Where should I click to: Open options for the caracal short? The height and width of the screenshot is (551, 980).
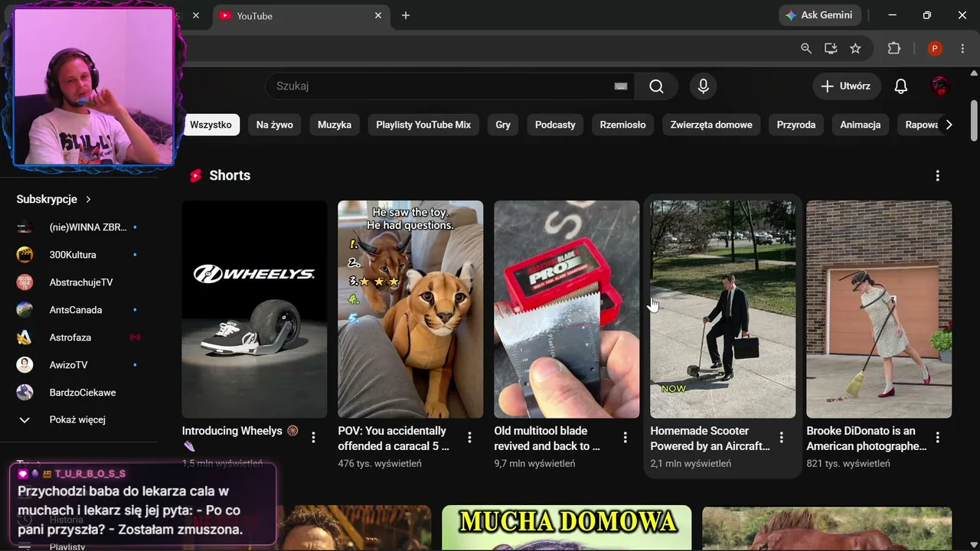pyautogui.click(x=469, y=438)
